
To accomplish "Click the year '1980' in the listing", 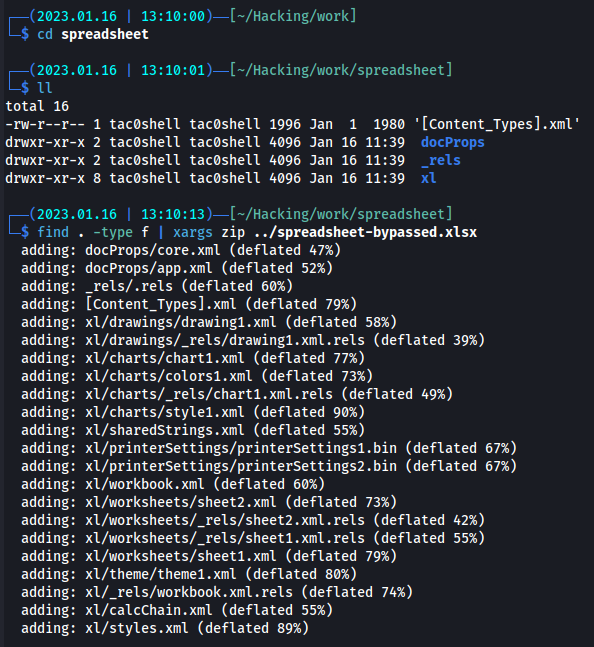I will point(389,124).
